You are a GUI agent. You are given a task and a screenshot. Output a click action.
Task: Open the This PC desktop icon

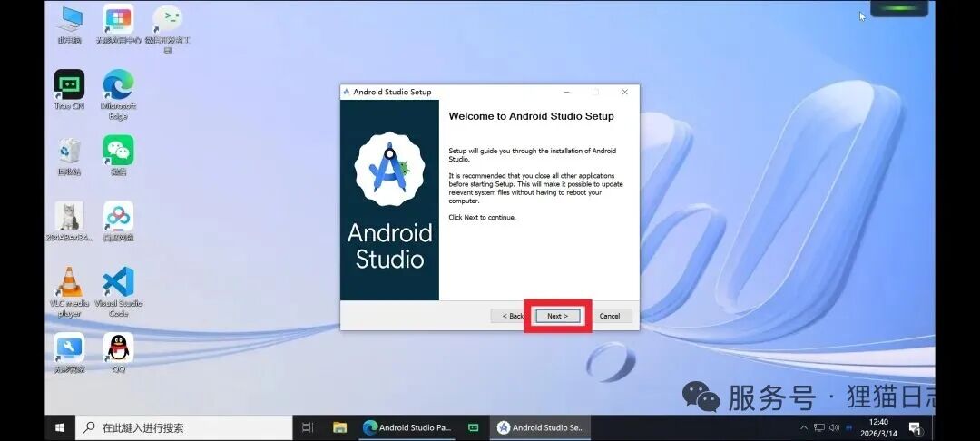click(70, 24)
